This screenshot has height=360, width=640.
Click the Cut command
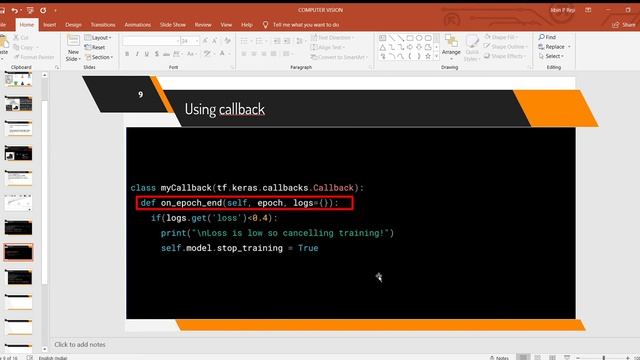[x=21, y=38]
